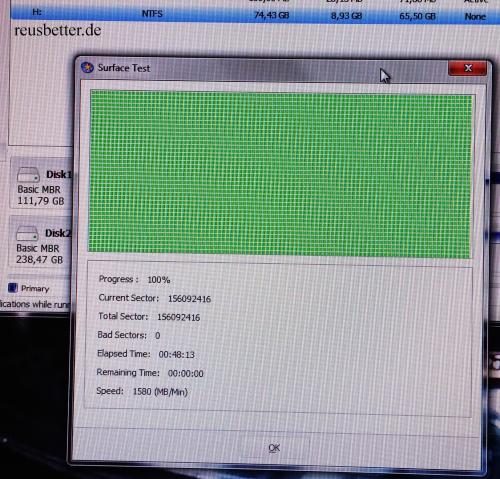500x479 pixels.
Task: Select the Disk1 drive icon
Action: [x=28, y=175]
